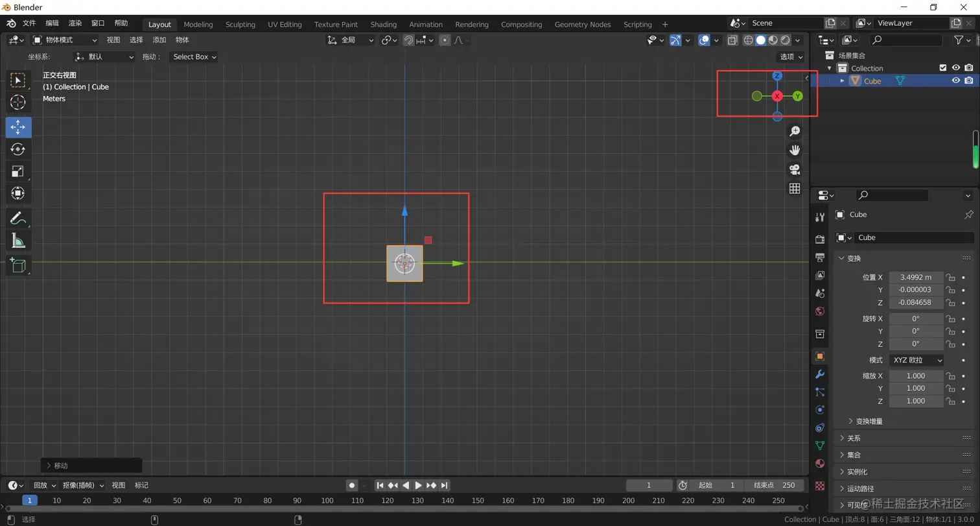Activate the Move tool

coord(18,127)
